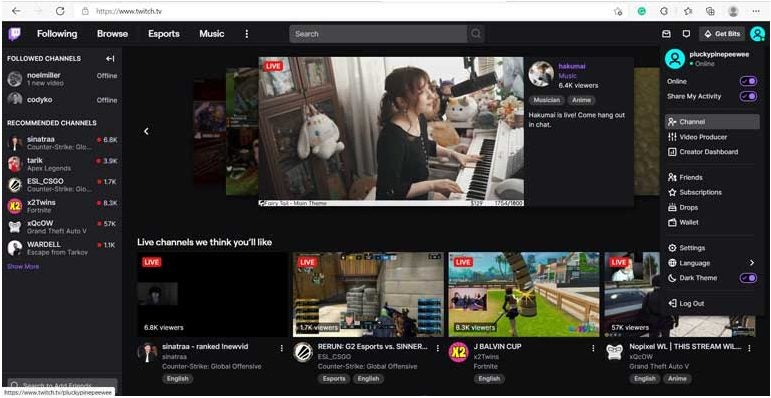Click the Get Bits button
The width and height of the screenshot is (771, 398).
click(x=722, y=34)
